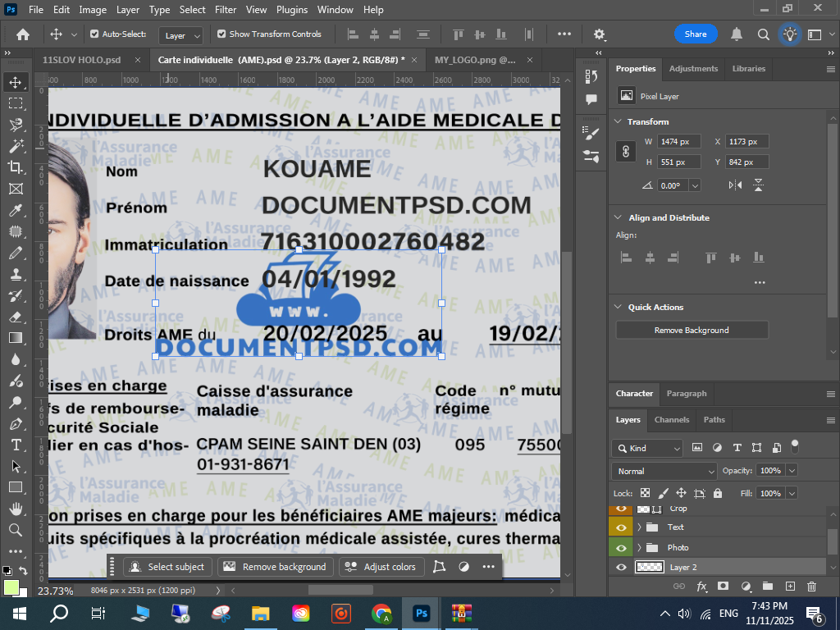
Task: Open the Normal blend mode dropdown
Action: [664, 471]
